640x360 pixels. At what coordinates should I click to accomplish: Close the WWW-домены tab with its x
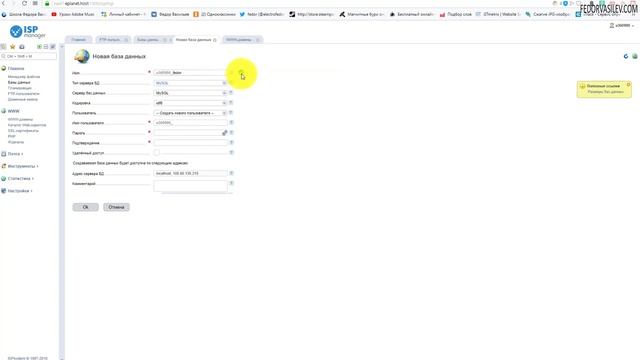258,40
